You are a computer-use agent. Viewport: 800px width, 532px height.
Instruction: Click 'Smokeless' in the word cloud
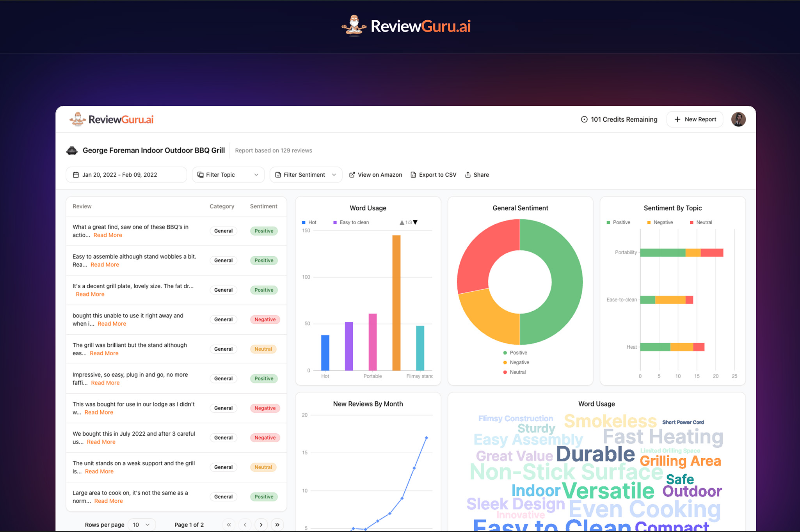610,421
